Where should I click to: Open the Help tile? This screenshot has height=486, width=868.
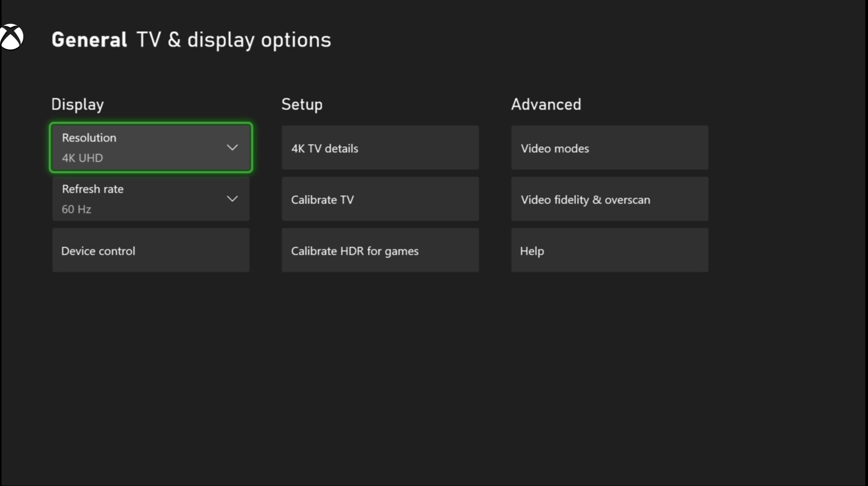coord(609,250)
